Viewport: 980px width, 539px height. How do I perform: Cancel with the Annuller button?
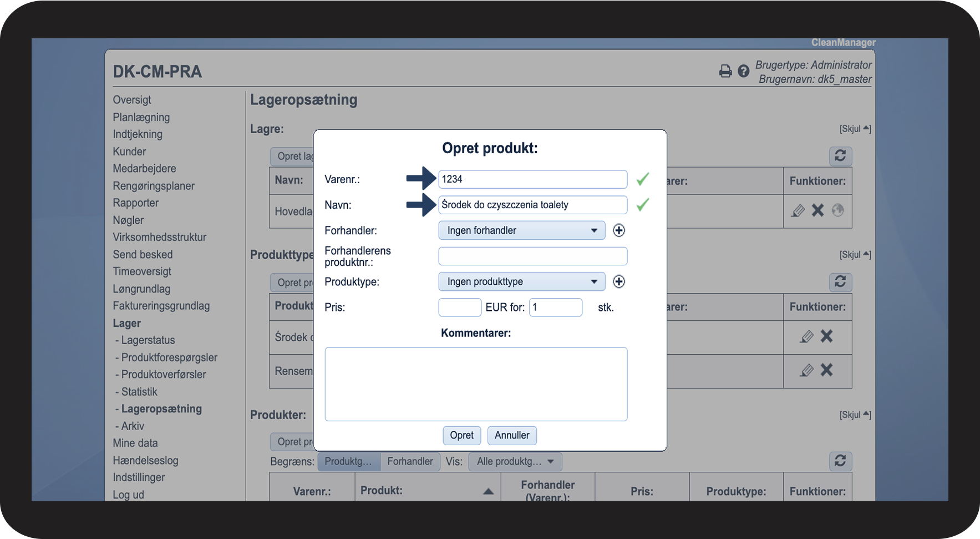[512, 435]
